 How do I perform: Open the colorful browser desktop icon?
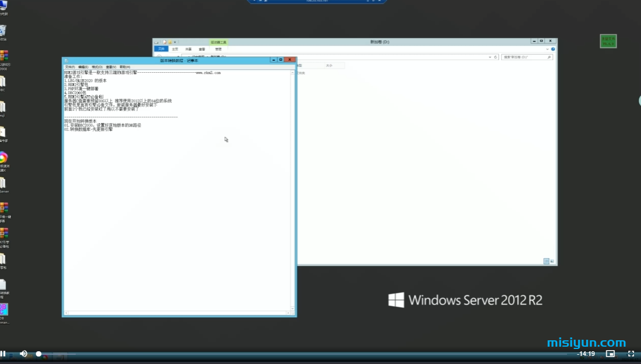click(x=3, y=161)
